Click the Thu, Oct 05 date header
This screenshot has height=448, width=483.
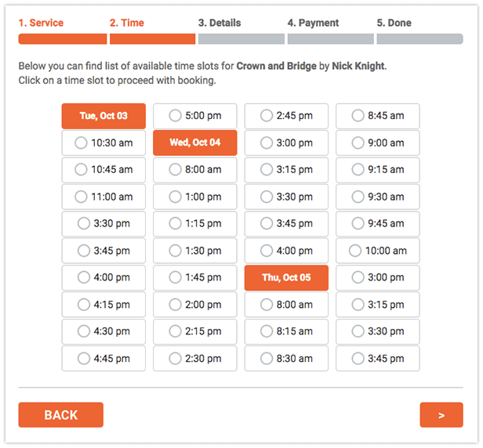pyautogui.click(x=286, y=277)
